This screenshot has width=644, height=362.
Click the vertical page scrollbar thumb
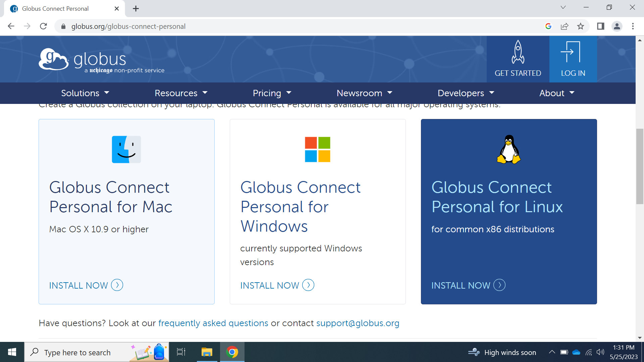(640, 166)
